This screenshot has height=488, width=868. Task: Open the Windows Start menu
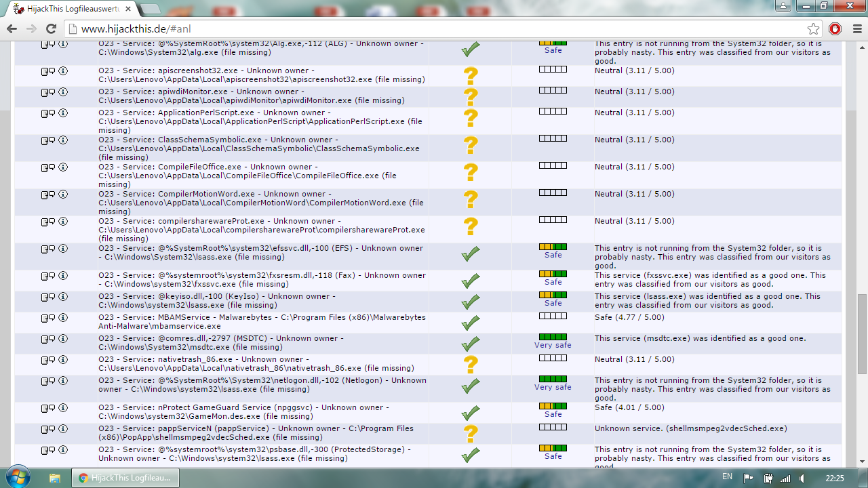(x=16, y=477)
